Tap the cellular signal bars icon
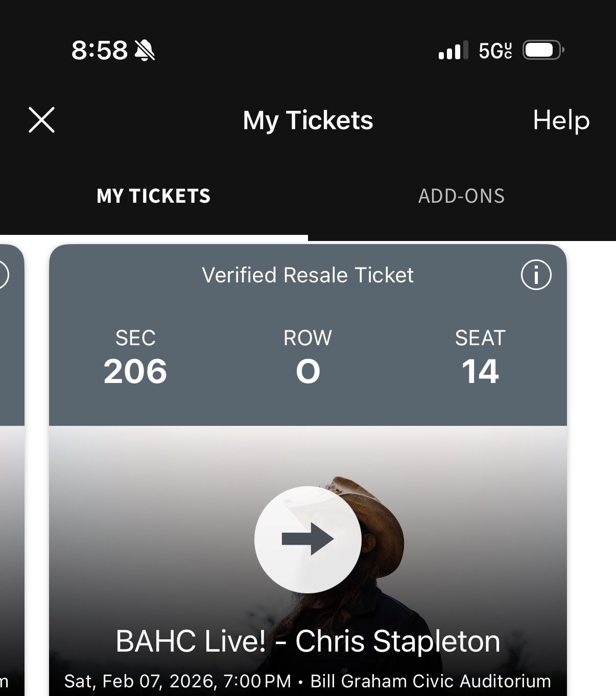Image resolution: width=616 pixels, height=696 pixels. [453, 51]
